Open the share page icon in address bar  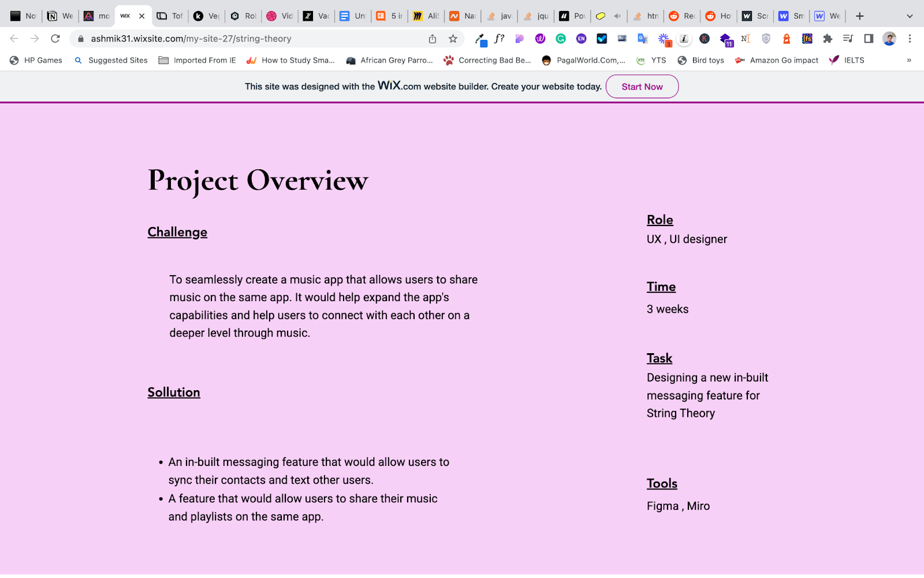click(433, 39)
